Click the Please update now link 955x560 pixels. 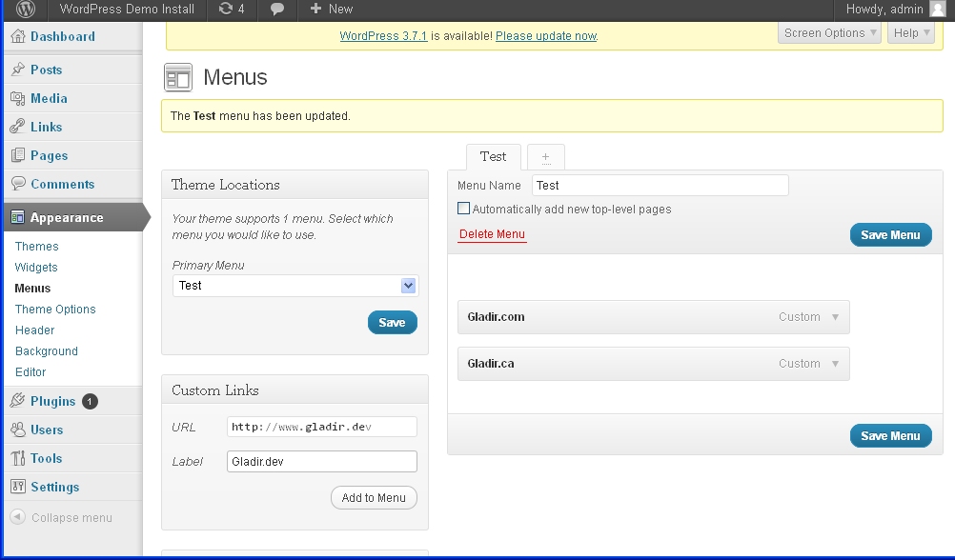click(546, 36)
